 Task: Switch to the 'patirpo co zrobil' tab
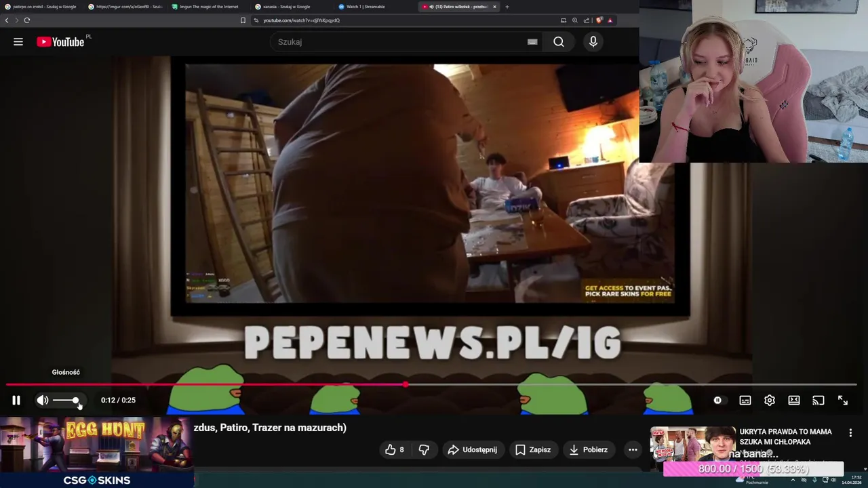tap(41, 7)
